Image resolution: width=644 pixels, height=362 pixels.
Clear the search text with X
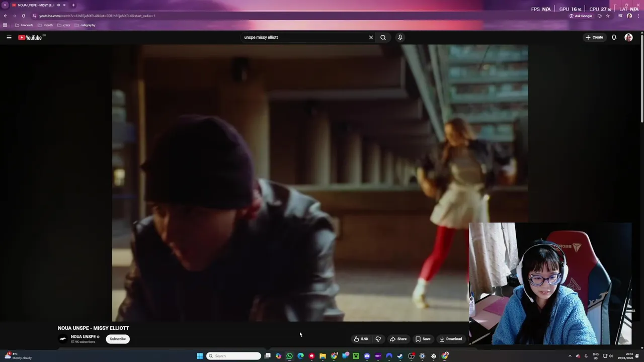click(371, 37)
